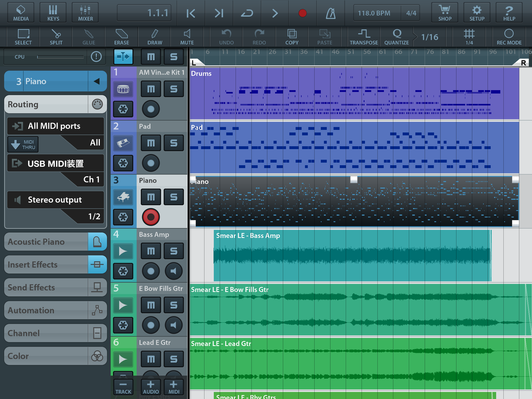Select the Split scissors tool

pos(56,37)
